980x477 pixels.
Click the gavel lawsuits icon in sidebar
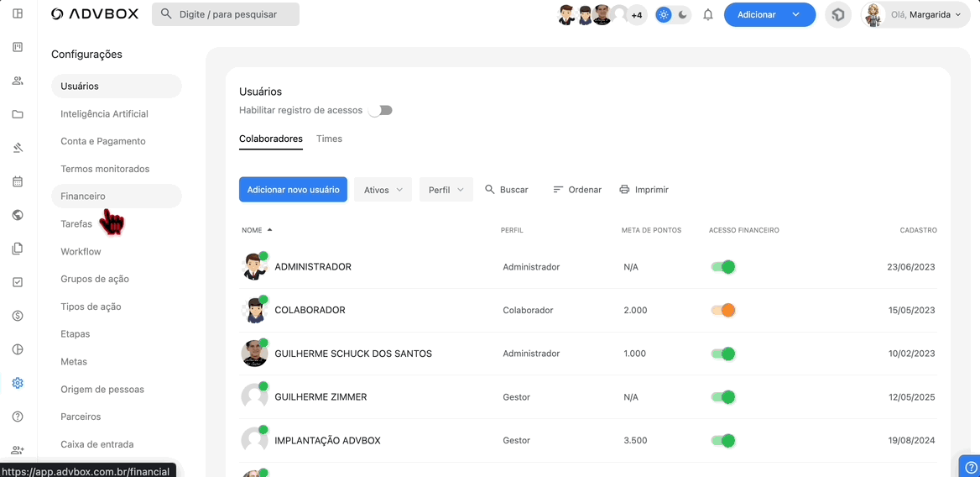18,148
